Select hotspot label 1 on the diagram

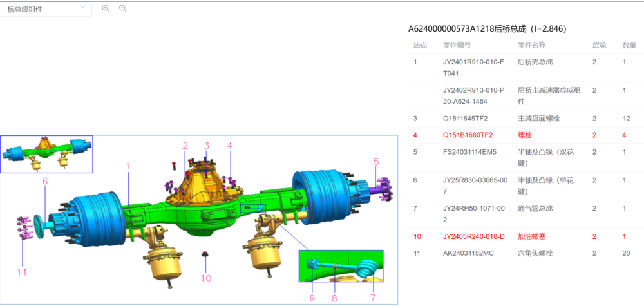(x=128, y=166)
